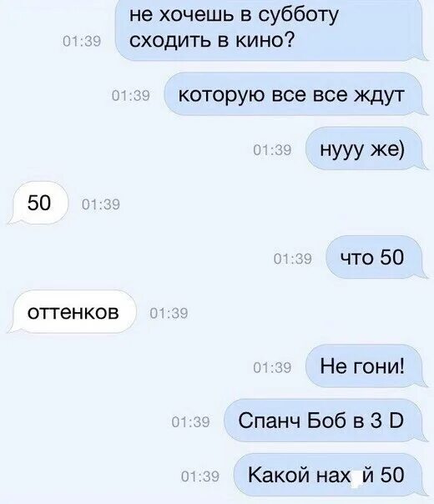
Task: Click the timestamp next to the cinema invitation
Action: pyautogui.click(x=82, y=41)
